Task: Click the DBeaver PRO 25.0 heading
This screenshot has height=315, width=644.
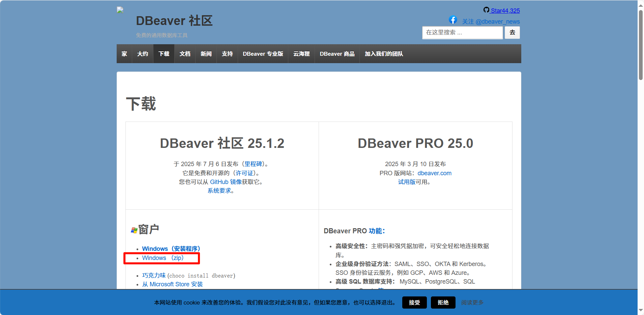Action: tap(415, 143)
